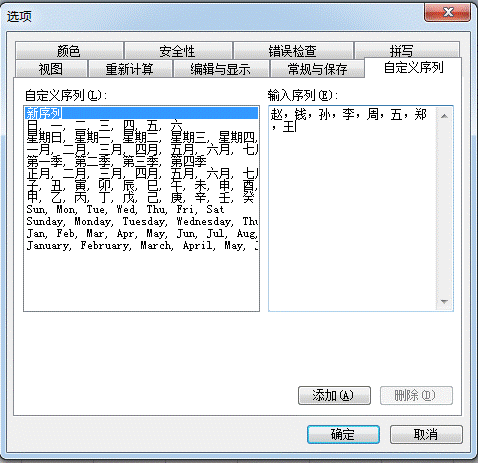
Task: Open the 重新计算 tab
Action: tap(130, 69)
